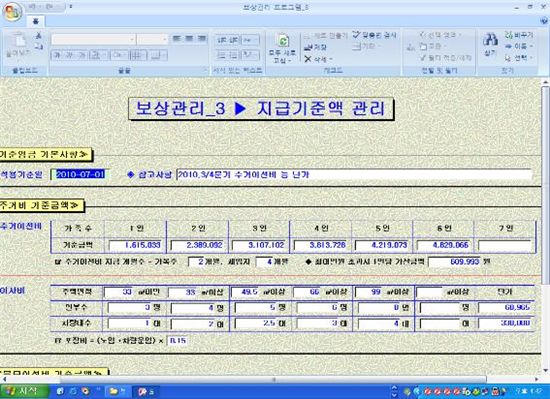
Task: Click the 5인 amount field 4,219,073
Action: coord(382,245)
